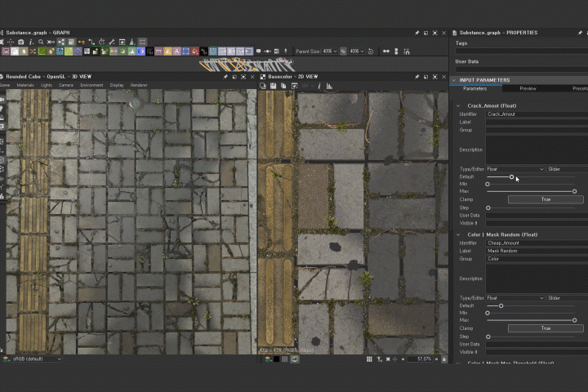Open the first Parent Size 4096 dropdown
Image resolution: width=588 pixels, height=392 pixels.
point(330,51)
